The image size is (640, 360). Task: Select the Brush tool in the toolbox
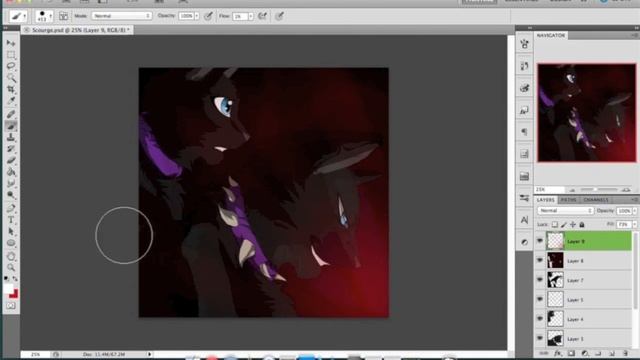(x=11, y=126)
